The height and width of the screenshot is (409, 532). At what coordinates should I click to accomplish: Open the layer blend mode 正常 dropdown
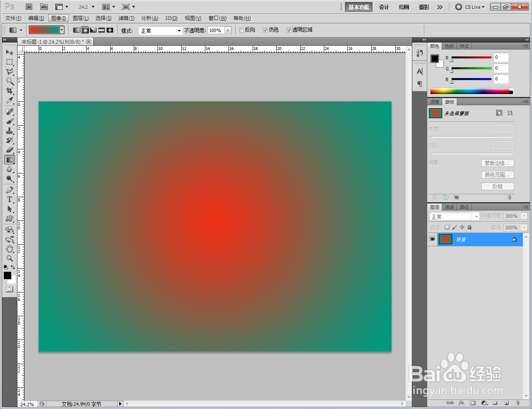click(454, 216)
